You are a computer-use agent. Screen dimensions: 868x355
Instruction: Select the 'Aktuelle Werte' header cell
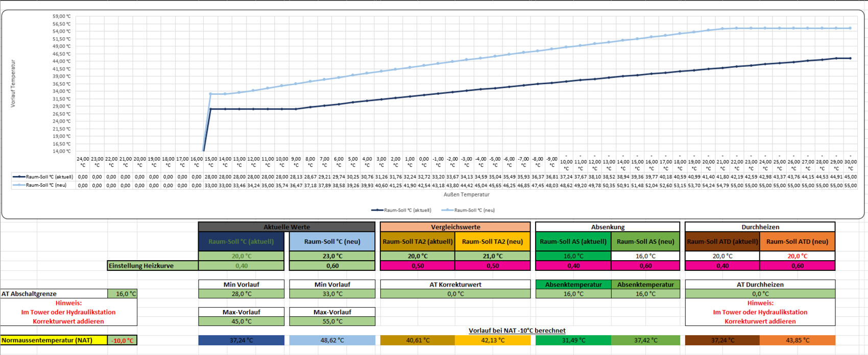pos(286,227)
